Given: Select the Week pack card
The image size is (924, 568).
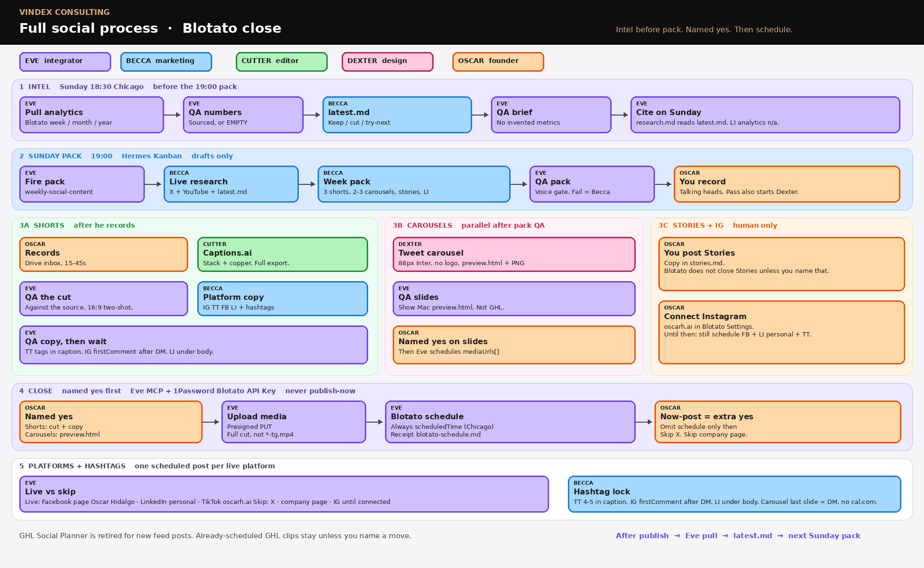Looking at the screenshot, I should (414, 184).
